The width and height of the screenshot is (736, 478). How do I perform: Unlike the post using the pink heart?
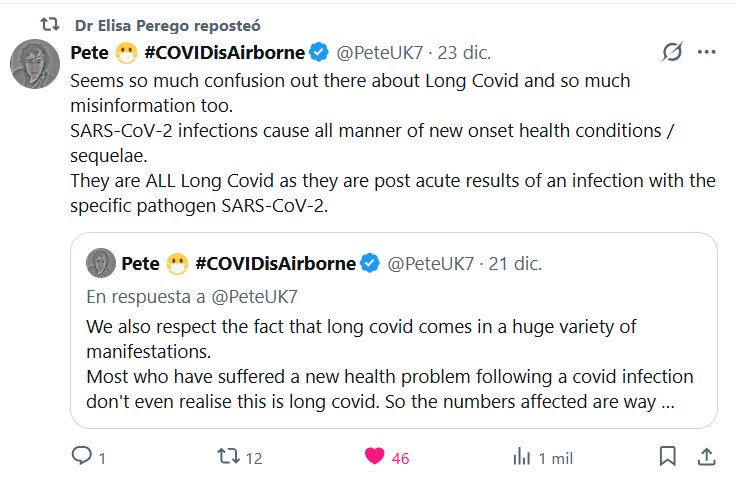coord(375,457)
